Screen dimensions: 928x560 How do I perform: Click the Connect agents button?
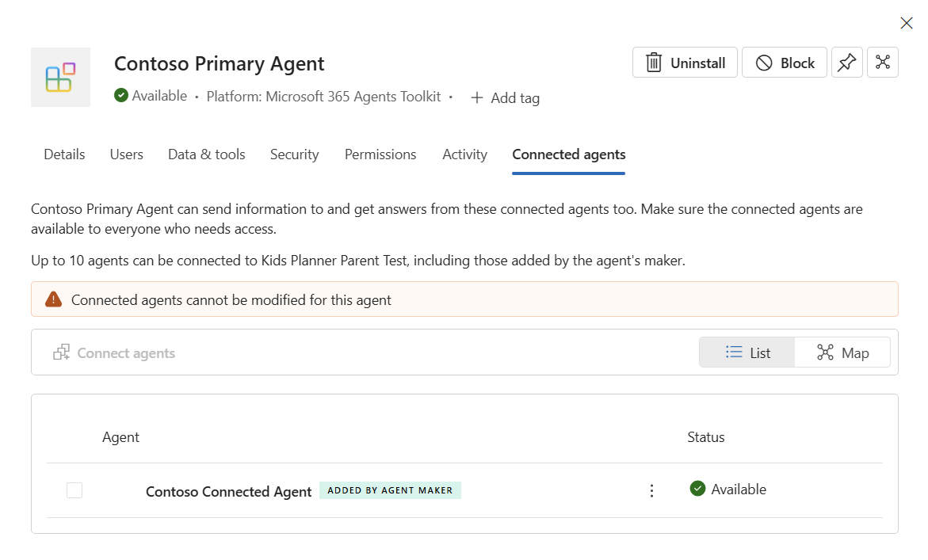(x=114, y=352)
